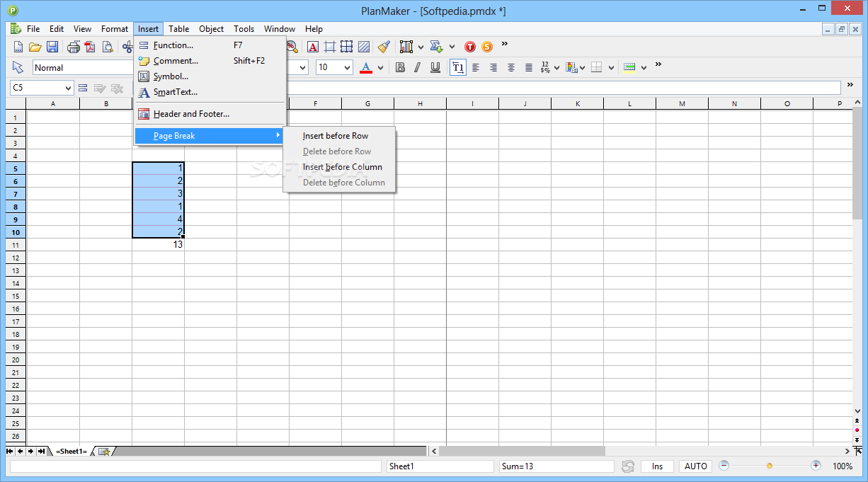The image size is (868, 482).
Task: Click the zoom out minus button
Action: point(724,466)
